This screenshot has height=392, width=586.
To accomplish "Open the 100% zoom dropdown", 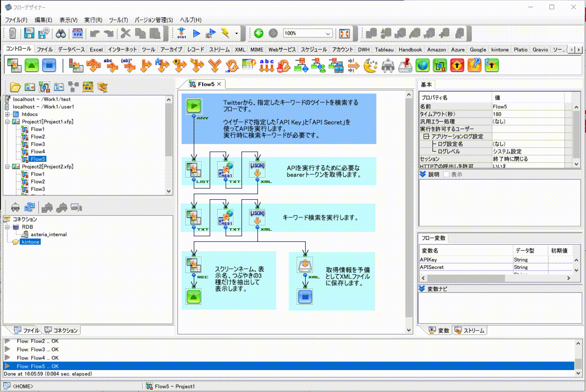I will click(328, 33).
